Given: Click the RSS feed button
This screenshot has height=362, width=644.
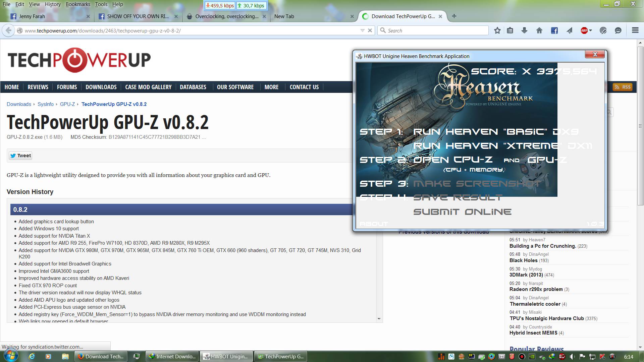Looking at the screenshot, I should click(622, 87).
